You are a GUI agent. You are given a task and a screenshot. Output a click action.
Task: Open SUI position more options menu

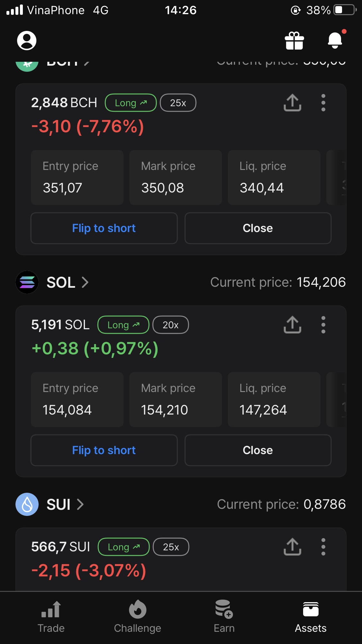point(323,547)
